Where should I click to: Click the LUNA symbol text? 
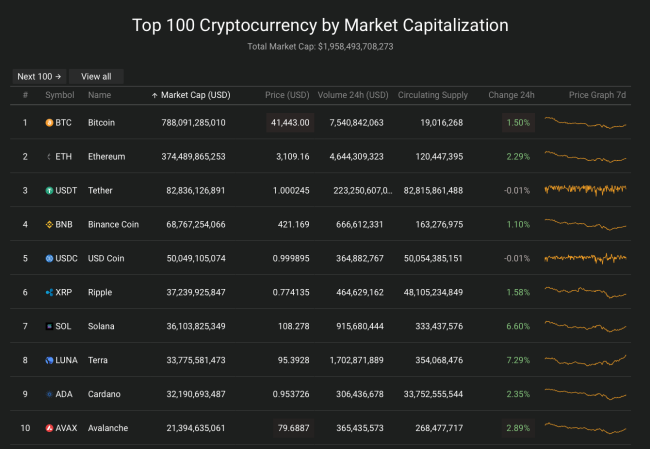[x=66, y=361]
